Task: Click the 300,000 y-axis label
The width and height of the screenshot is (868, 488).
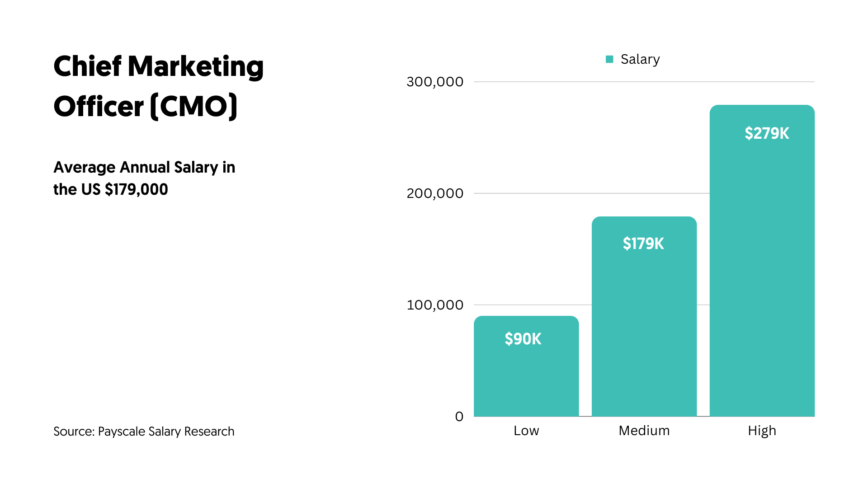Action: pos(434,82)
